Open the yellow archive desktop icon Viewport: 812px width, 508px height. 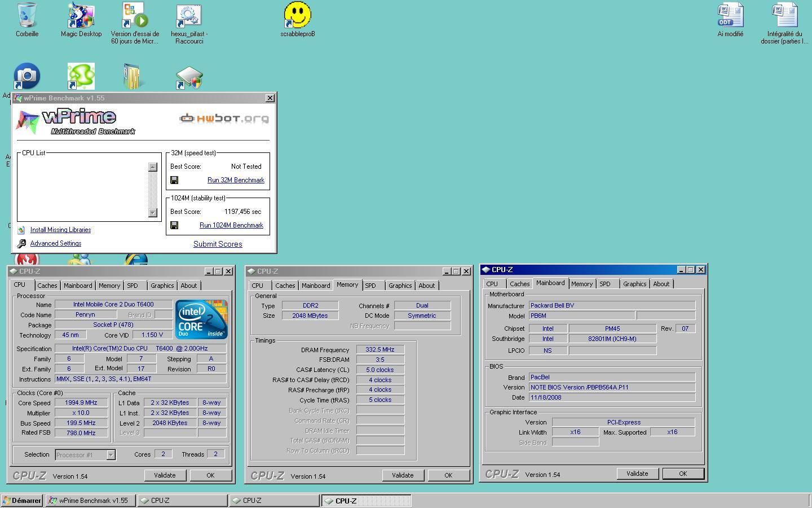click(x=134, y=76)
